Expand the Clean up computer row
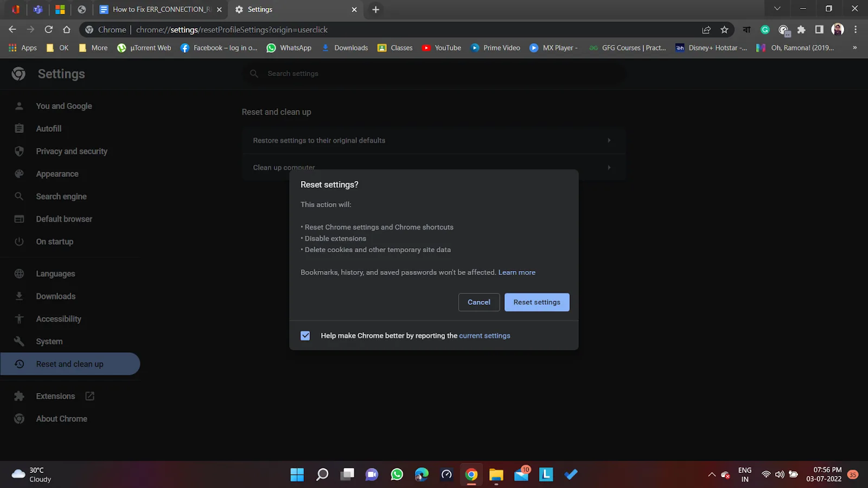Screen dimensions: 868x488 pyautogui.click(x=434, y=167)
